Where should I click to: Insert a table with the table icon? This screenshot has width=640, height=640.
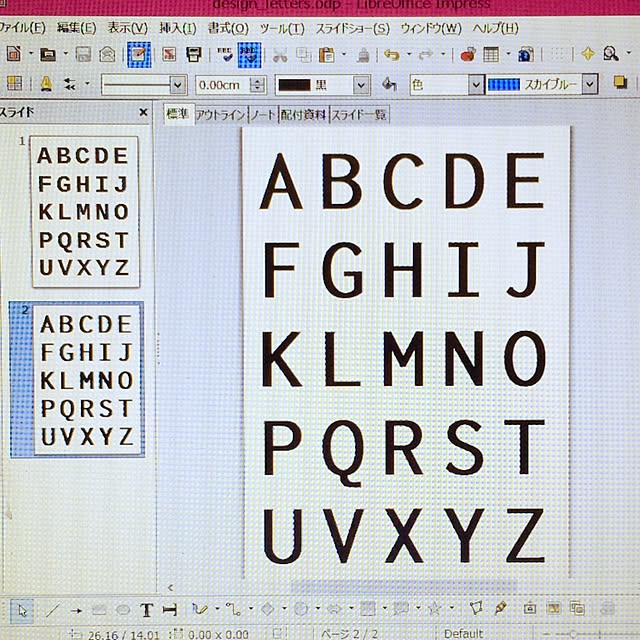491,54
